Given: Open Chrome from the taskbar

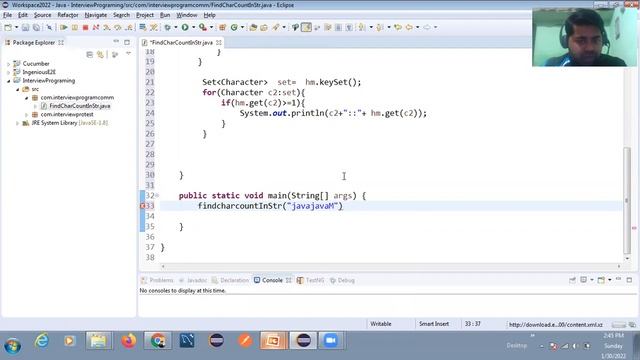Looking at the screenshot, I should point(158,340).
